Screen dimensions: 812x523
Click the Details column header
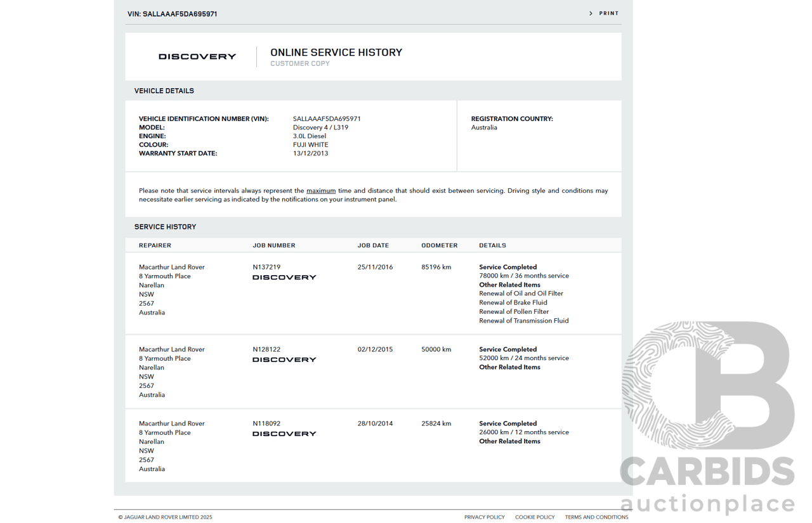pyautogui.click(x=492, y=245)
